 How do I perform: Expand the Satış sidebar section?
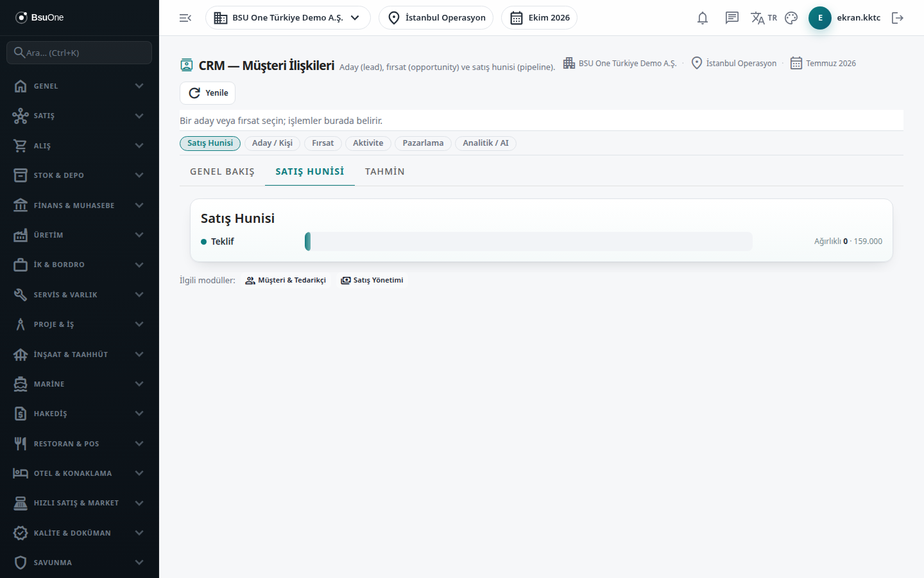point(80,116)
